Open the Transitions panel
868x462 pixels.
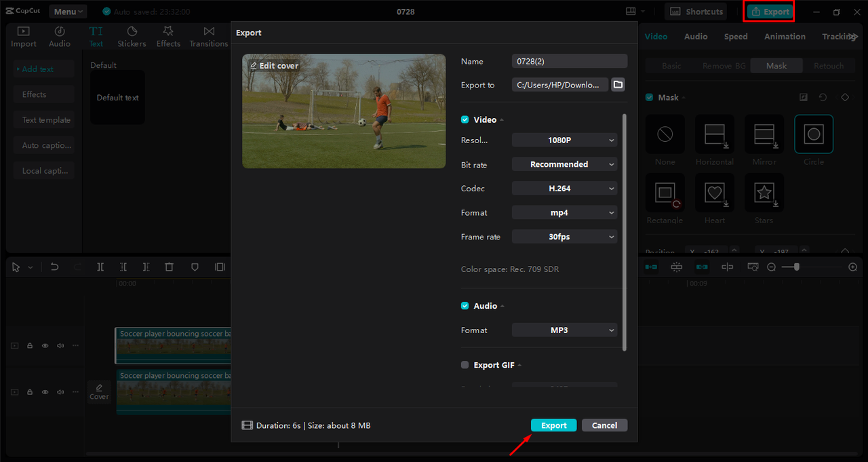(x=209, y=37)
